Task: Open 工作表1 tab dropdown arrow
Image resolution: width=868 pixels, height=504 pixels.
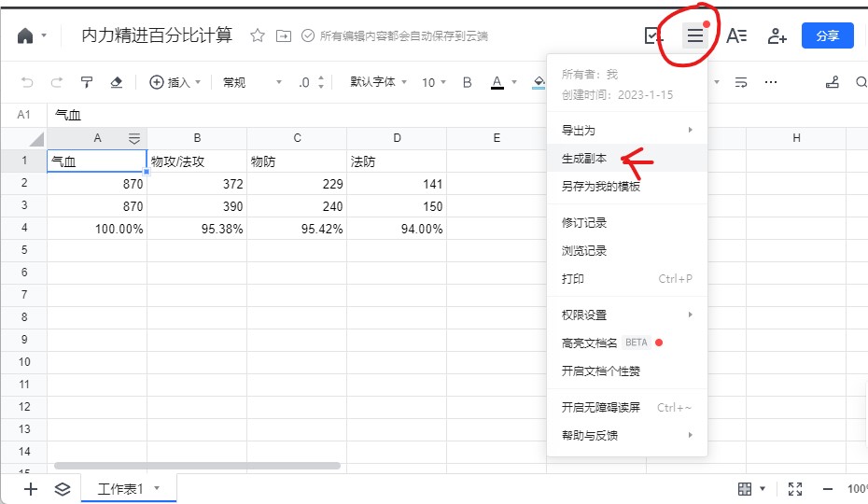Action: pos(157,488)
